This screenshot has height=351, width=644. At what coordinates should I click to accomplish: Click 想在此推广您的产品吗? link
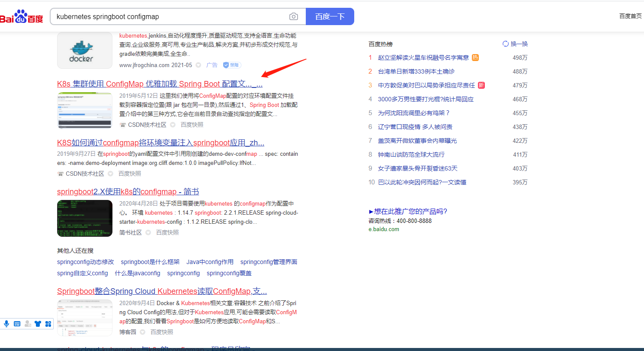[408, 211]
